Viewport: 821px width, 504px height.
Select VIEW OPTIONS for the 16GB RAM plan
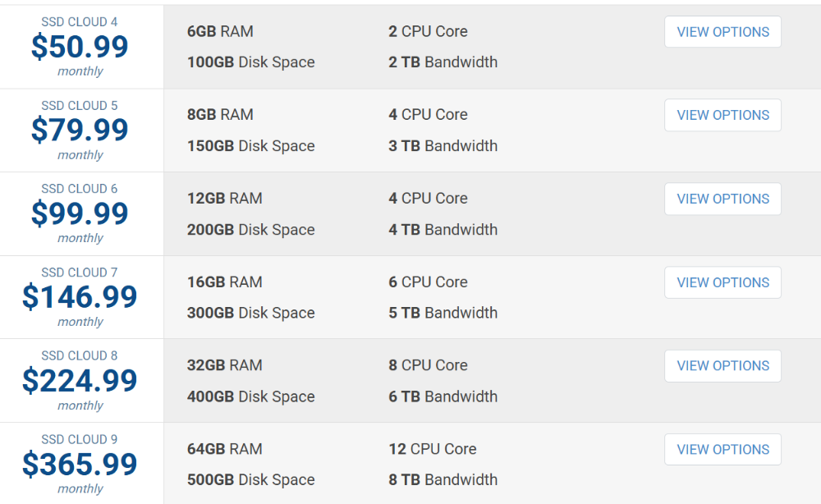(x=722, y=282)
